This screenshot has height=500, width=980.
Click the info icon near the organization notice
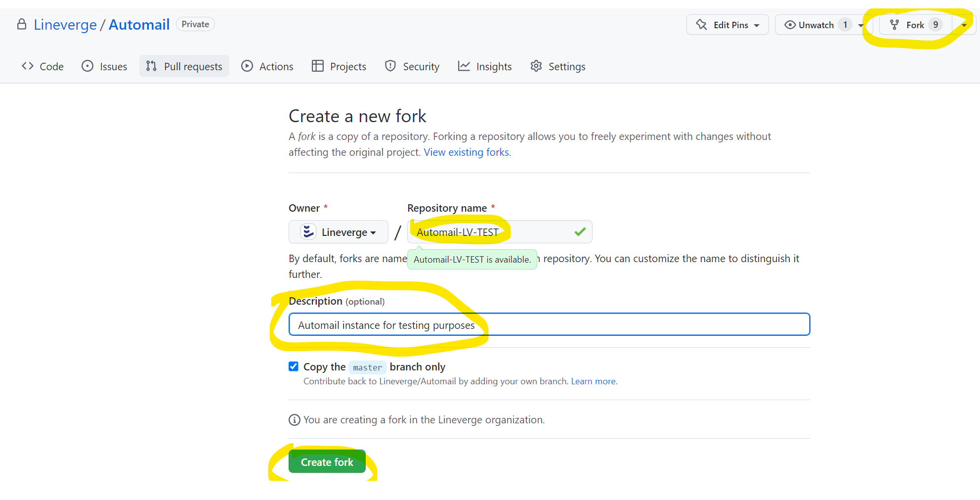pyautogui.click(x=294, y=419)
